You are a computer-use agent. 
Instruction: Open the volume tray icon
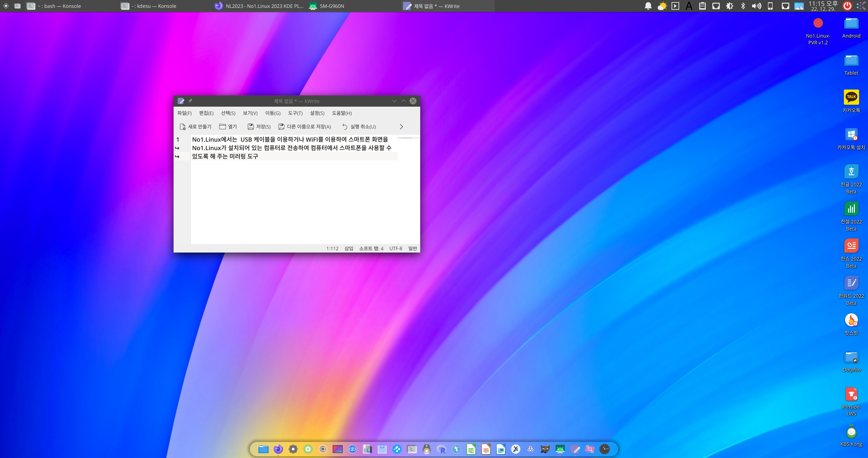pyautogui.click(x=757, y=6)
